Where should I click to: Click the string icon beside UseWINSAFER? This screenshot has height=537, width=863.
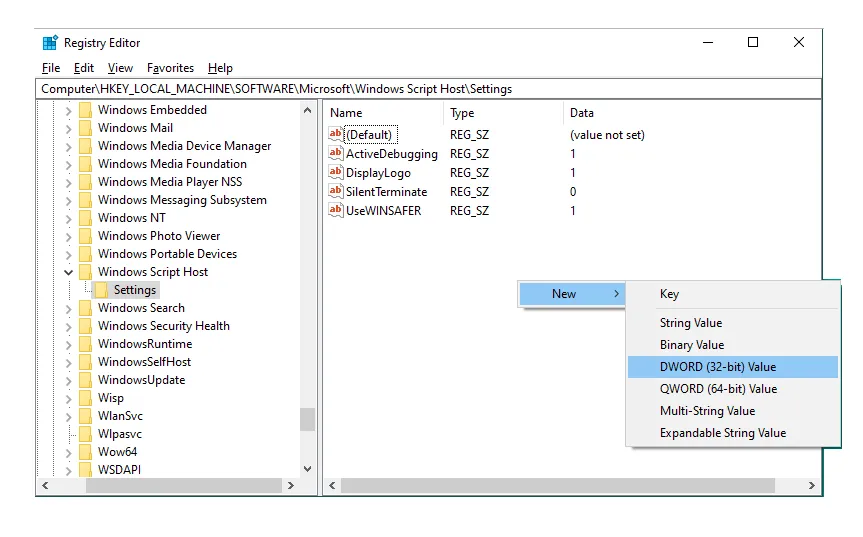pyautogui.click(x=335, y=210)
